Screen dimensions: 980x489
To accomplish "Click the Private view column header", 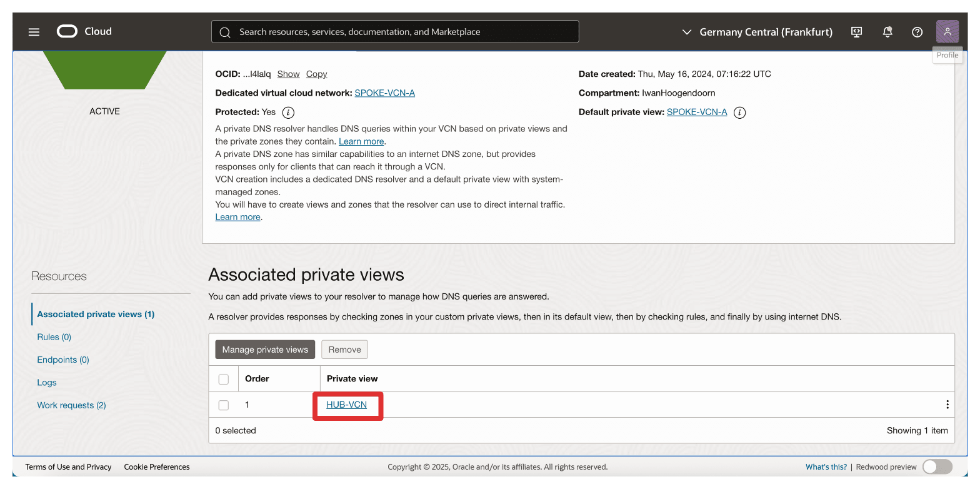I will pyautogui.click(x=352, y=379).
